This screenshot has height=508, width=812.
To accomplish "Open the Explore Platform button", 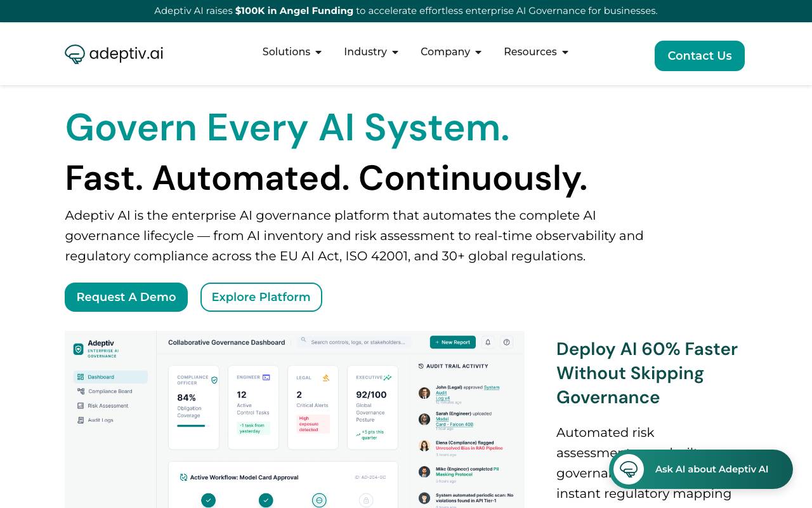I will click(261, 297).
